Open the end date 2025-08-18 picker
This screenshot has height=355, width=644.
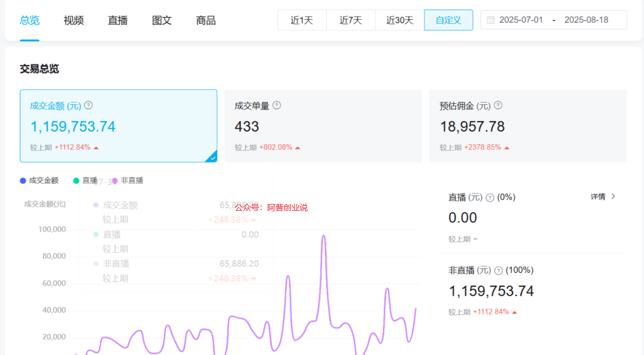586,20
